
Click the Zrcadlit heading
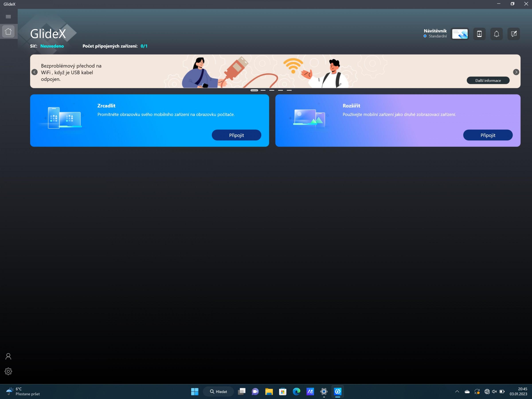[x=106, y=106]
